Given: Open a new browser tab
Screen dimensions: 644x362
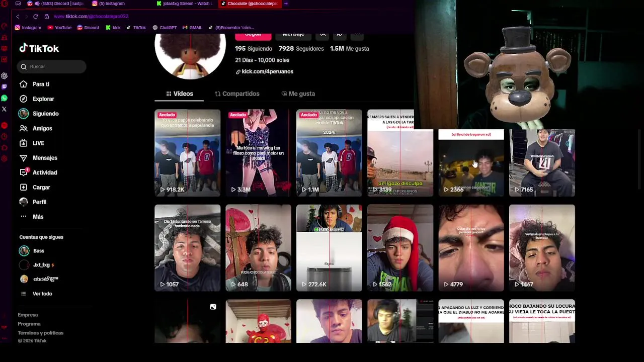Looking at the screenshot, I should click(286, 4).
